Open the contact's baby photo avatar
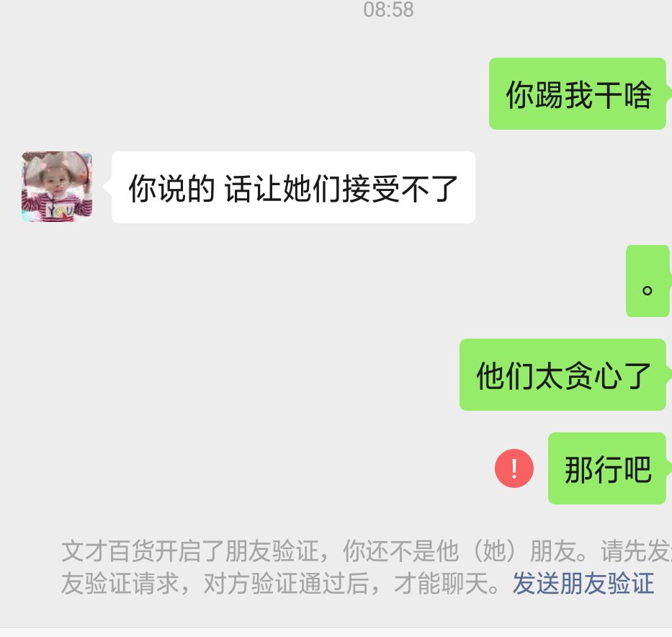 point(57,187)
